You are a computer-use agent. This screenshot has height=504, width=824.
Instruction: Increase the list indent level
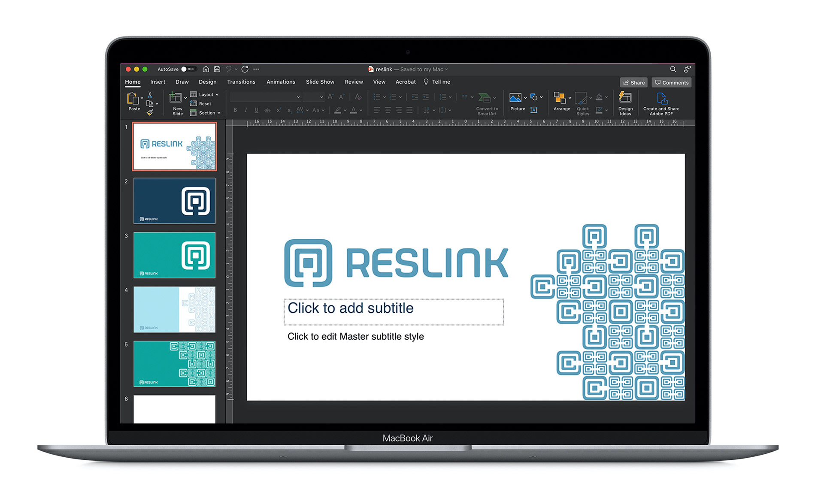pyautogui.click(x=426, y=97)
